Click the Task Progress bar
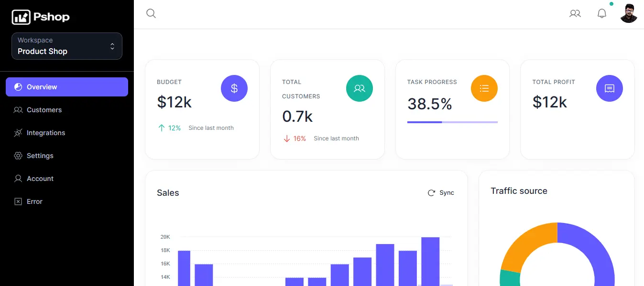Image resolution: width=644 pixels, height=286 pixels. coord(452,122)
